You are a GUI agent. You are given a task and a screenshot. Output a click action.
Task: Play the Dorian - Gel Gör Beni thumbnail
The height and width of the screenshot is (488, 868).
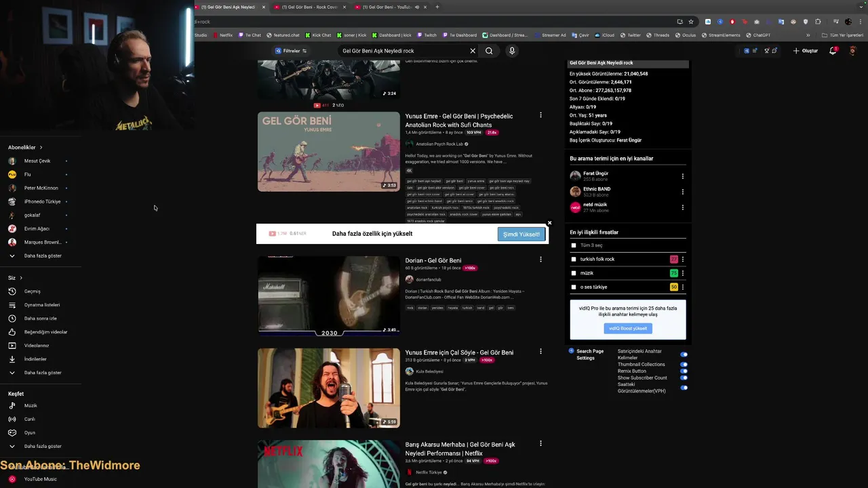pyautogui.click(x=328, y=296)
